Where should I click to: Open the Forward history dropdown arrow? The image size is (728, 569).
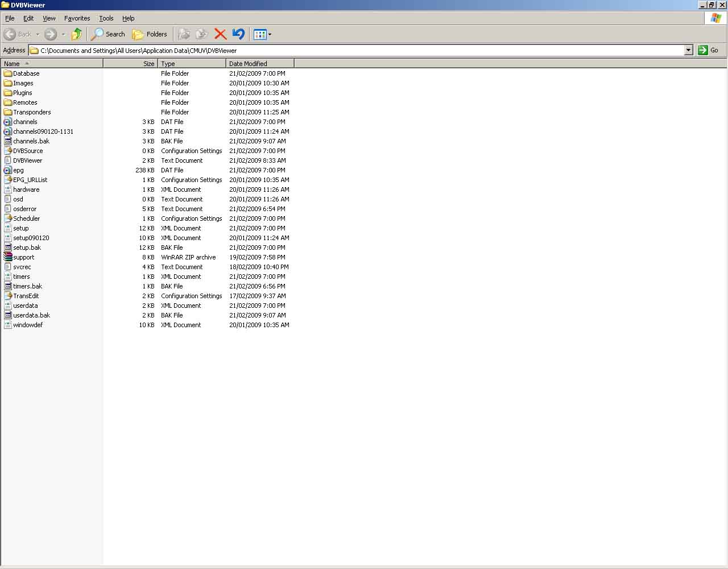tap(63, 34)
